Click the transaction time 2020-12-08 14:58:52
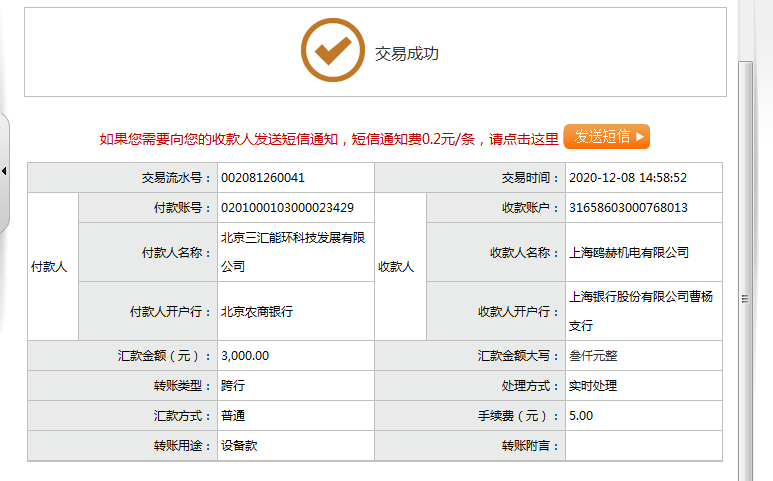 627,178
